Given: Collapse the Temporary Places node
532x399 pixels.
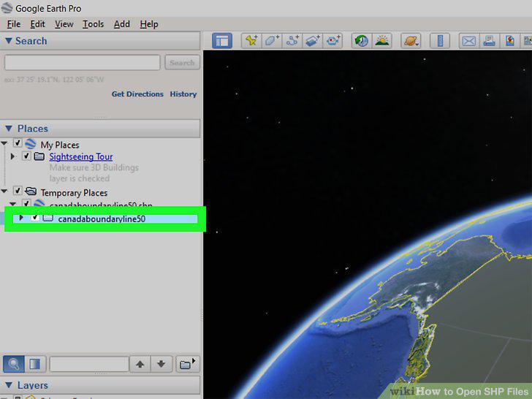Looking at the screenshot, I should [x=4, y=191].
